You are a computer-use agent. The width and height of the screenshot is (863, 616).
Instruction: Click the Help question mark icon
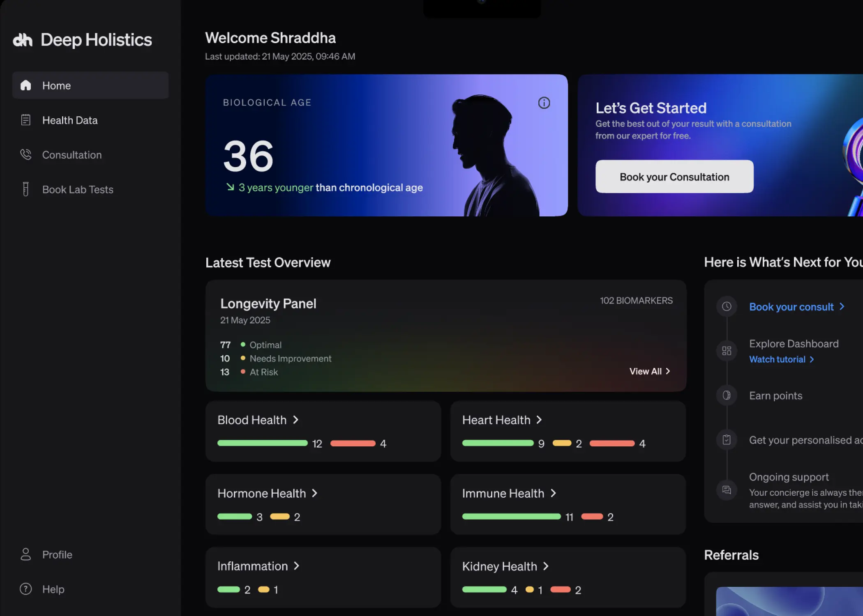click(25, 589)
